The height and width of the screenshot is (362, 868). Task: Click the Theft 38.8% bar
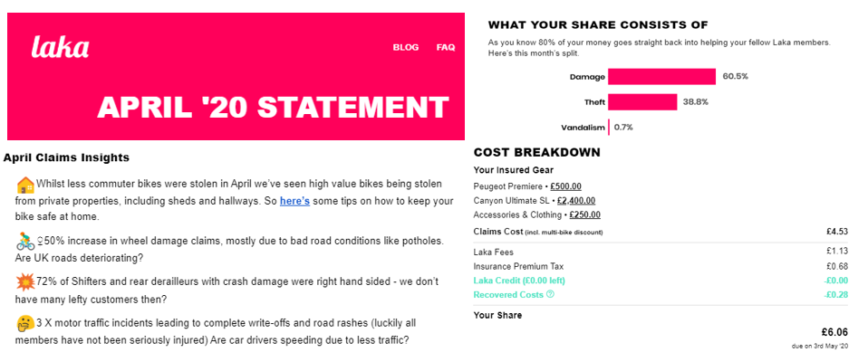pyautogui.click(x=642, y=102)
